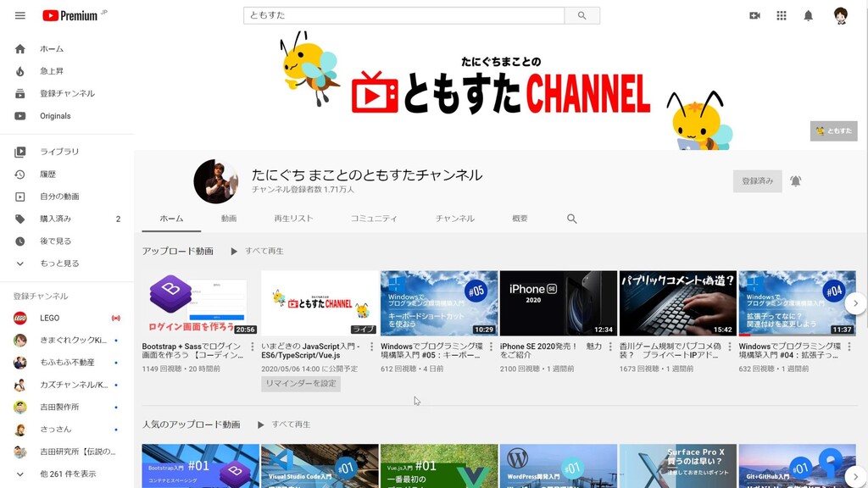Open the account avatar menu
The height and width of the screenshot is (488, 868).
[840, 15]
